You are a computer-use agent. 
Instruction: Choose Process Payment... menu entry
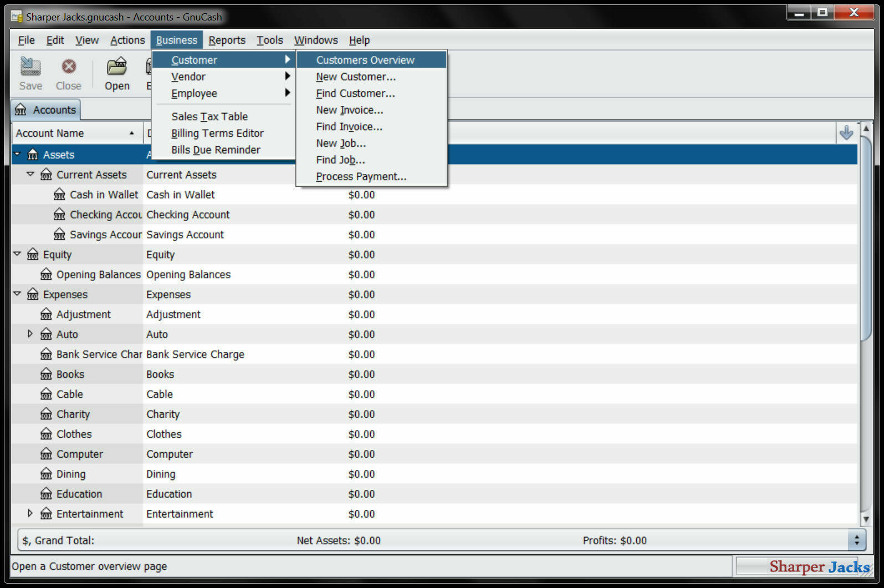(x=371, y=176)
